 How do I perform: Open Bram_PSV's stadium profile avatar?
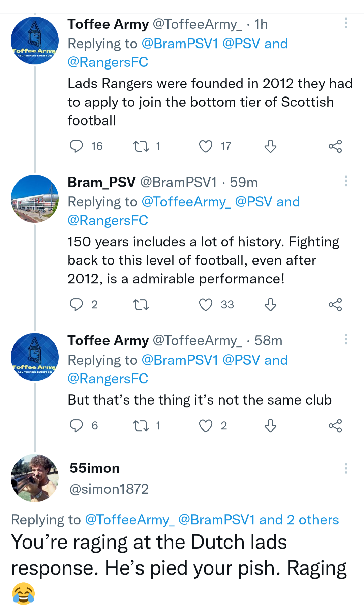point(35,199)
